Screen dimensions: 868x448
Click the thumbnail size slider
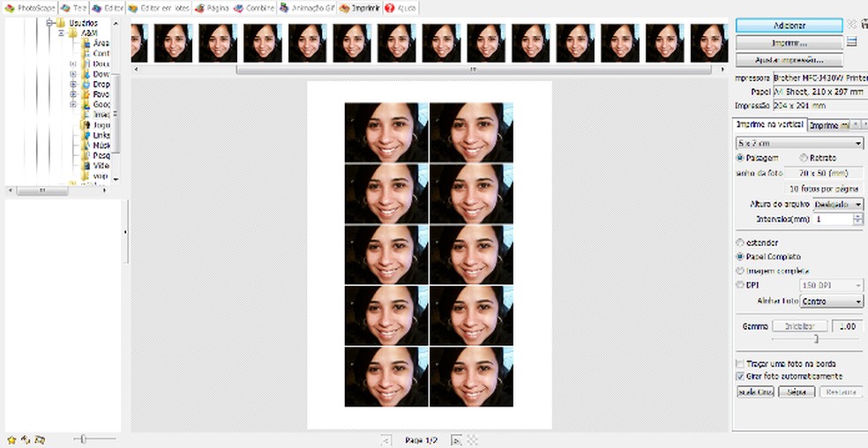[83, 439]
